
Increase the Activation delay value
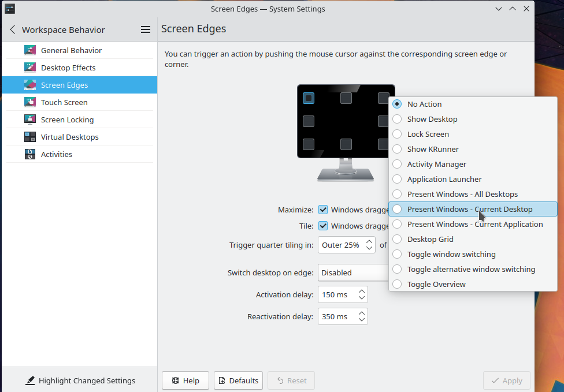pyautogui.click(x=362, y=292)
